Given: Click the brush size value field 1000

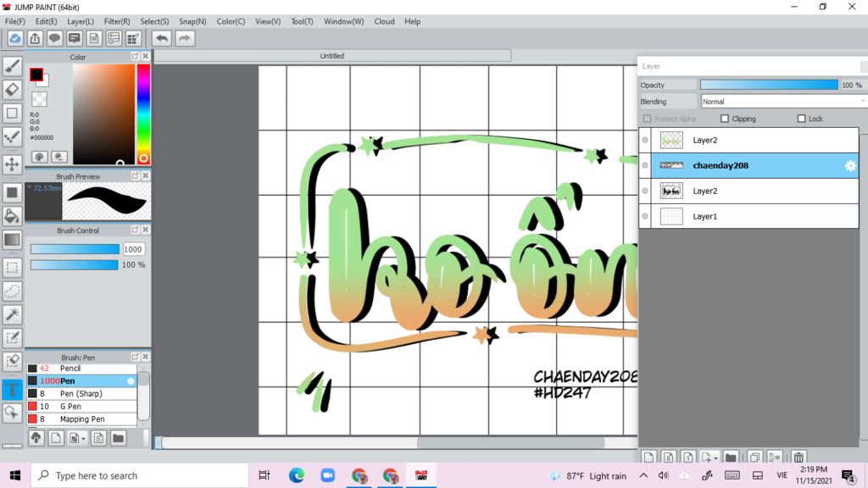Looking at the screenshot, I should click(133, 250).
